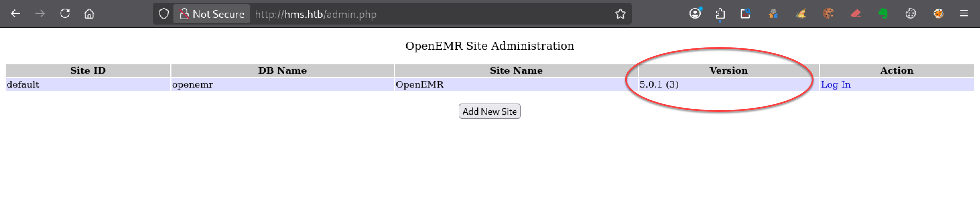This screenshot has width=980, height=212.
Task: Click the '5.0.1 (3)' version cell
Action: coord(729,85)
